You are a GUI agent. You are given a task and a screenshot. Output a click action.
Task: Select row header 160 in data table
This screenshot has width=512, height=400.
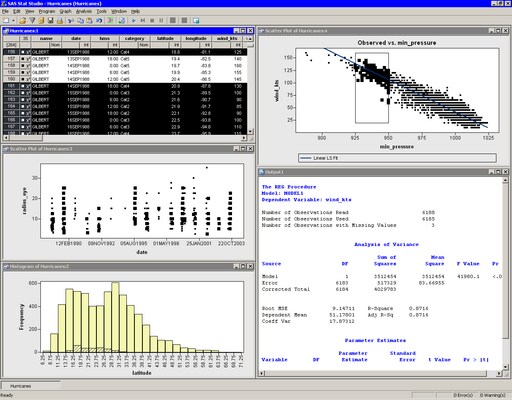click(x=11, y=79)
